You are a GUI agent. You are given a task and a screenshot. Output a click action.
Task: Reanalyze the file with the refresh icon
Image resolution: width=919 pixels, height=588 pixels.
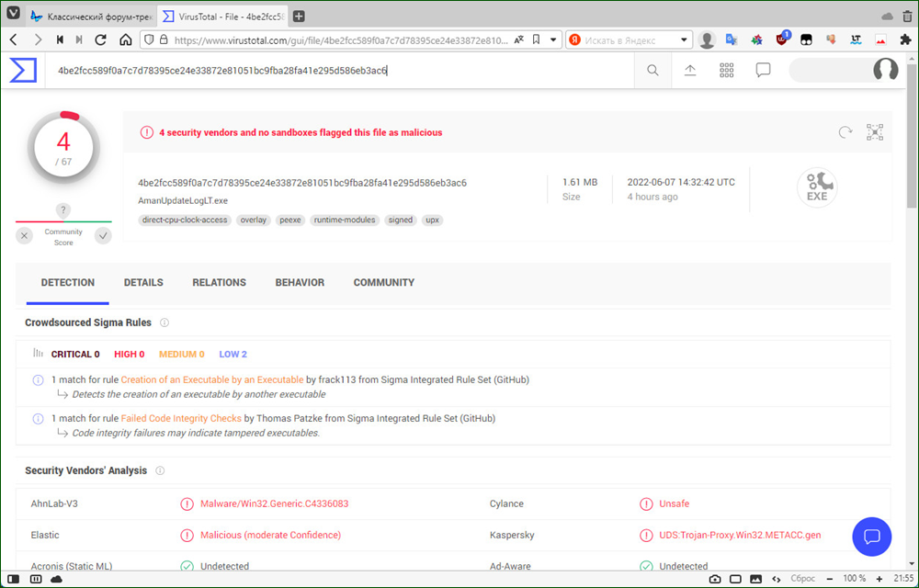click(845, 132)
